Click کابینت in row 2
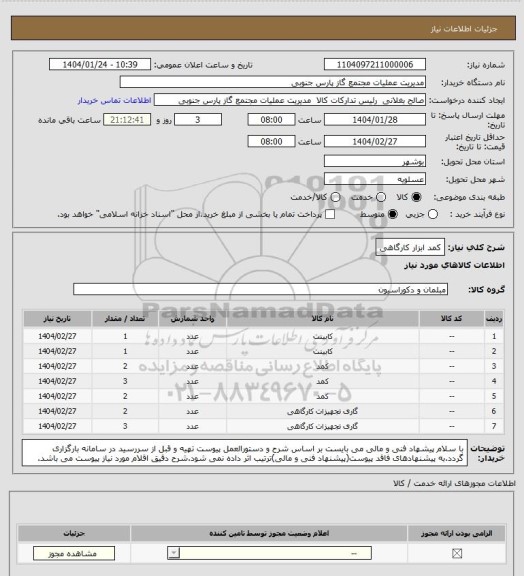The width and height of the screenshot is (524, 576). pyautogui.click(x=323, y=351)
